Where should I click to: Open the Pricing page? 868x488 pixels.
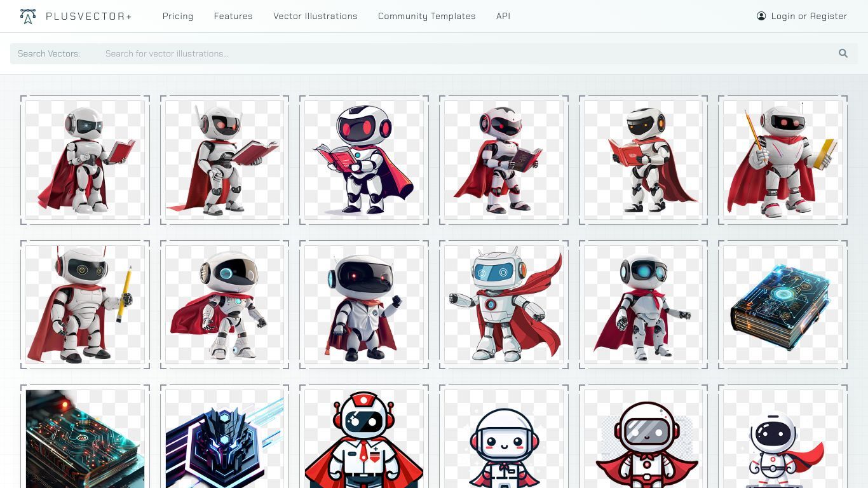(x=178, y=16)
